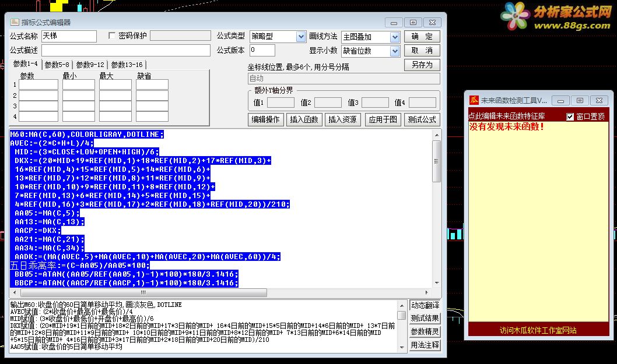The height and width of the screenshot is (364, 617).
Task: Click the 应用于图 button
Action: coord(383,119)
